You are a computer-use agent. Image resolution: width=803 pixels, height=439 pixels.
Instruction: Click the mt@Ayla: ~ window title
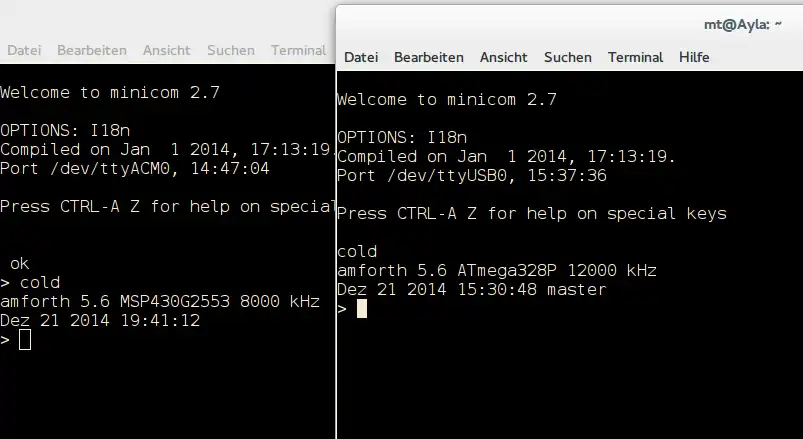tap(743, 24)
